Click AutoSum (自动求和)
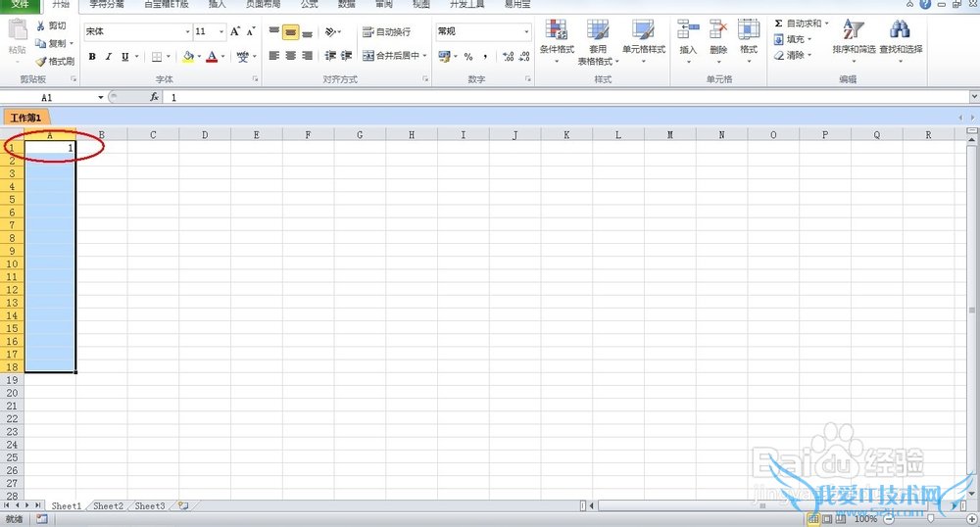 pos(799,24)
